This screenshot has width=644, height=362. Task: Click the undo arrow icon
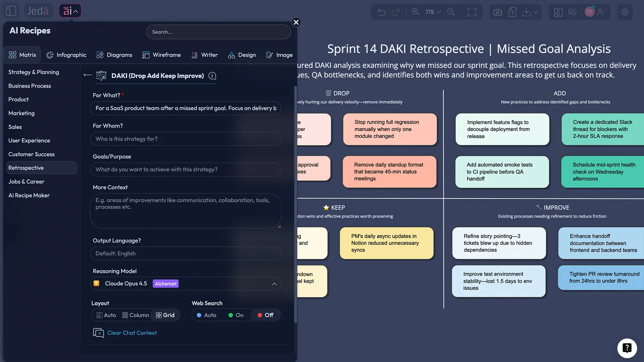(382, 12)
